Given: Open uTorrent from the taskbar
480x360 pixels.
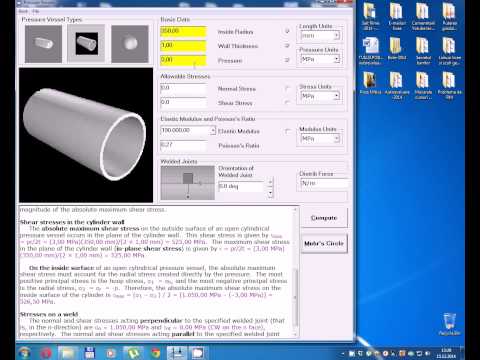Looking at the screenshot, I should point(133,353).
